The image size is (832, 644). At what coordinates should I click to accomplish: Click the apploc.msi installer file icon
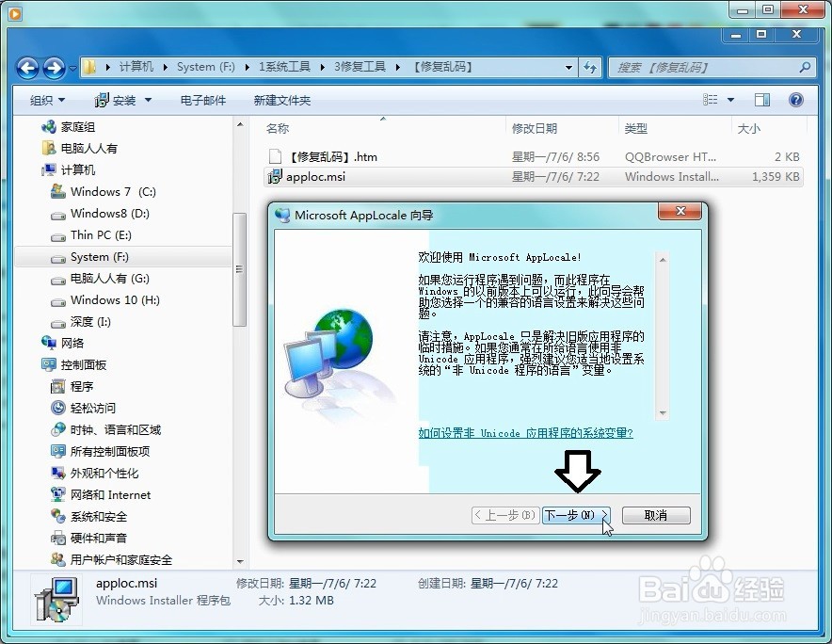click(275, 177)
